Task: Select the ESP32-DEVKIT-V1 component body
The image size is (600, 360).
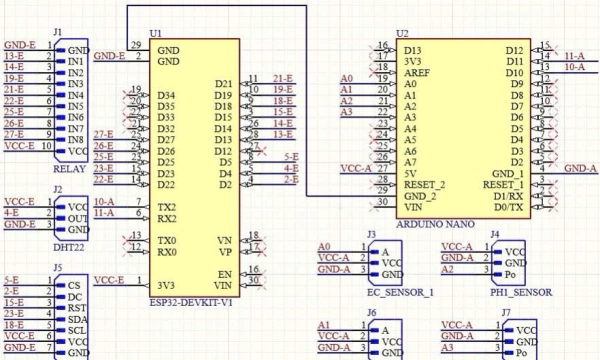Action: [x=194, y=168]
